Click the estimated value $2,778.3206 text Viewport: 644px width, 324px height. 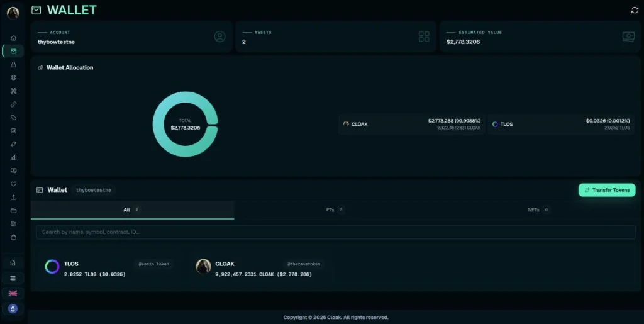coord(464,42)
